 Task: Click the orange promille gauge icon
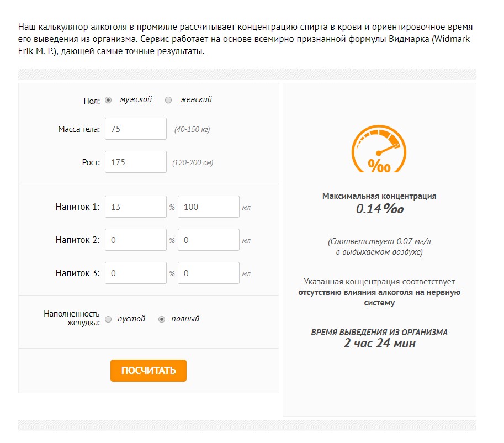tap(379, 149)
